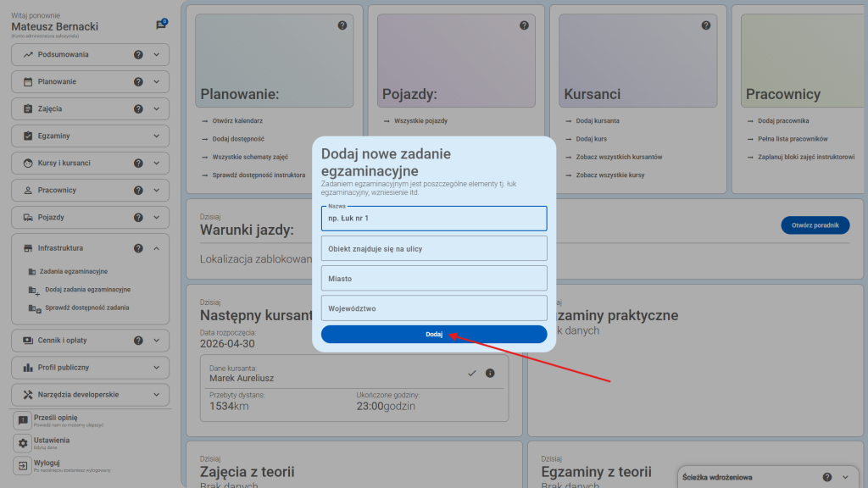Image resolution: width=868 pixels, height=488 pixels.
Task: Click help icon next to Podsumowania
Action: click(138, 55)
